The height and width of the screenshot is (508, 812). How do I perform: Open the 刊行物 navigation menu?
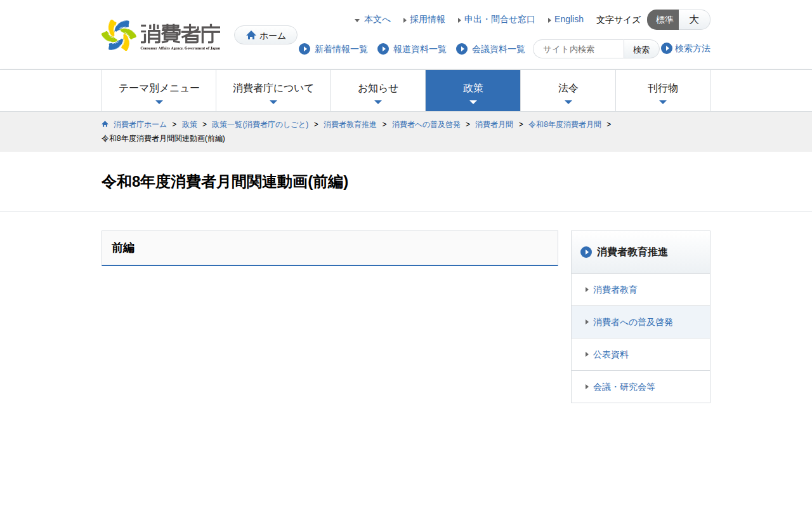tap(663, 91)
